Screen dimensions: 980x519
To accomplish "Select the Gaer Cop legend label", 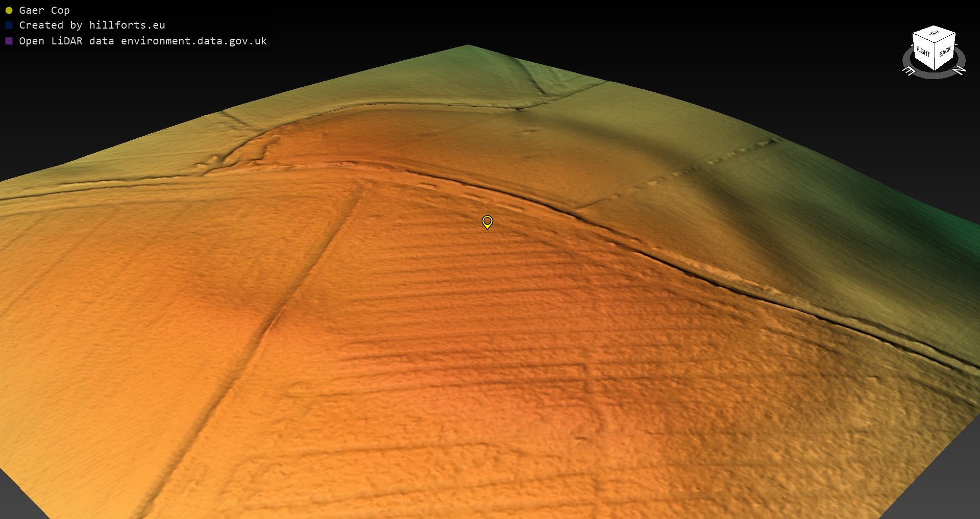I will pos(44,10).
